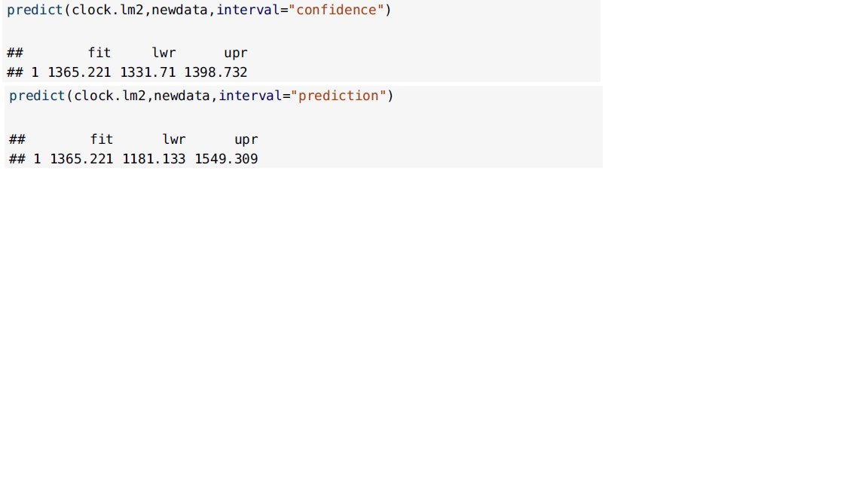Click the upr header in the first output
The width and height of the screenshot is (868, 488).
coord(236,53)
